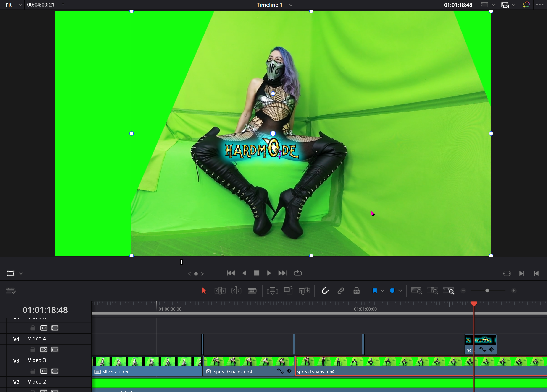
Task: Click the Detail Zoom icon
Action: point(433,291)
